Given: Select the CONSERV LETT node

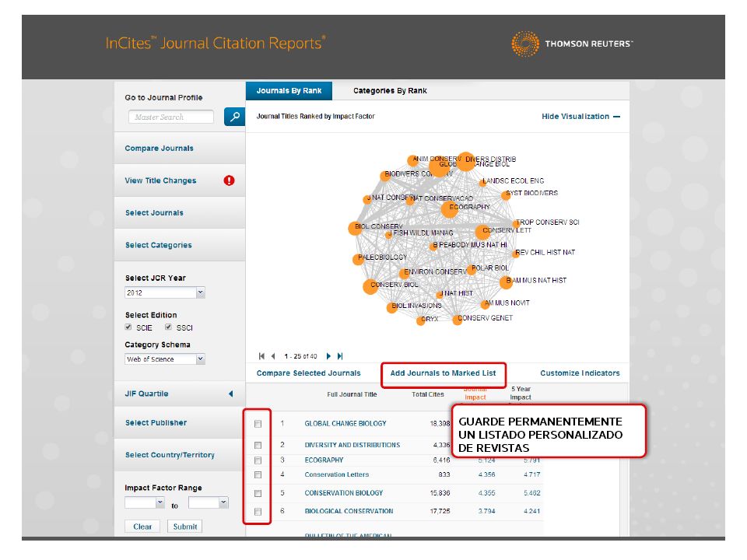Looking at the screenshot, I should click(x=482, y=232).
